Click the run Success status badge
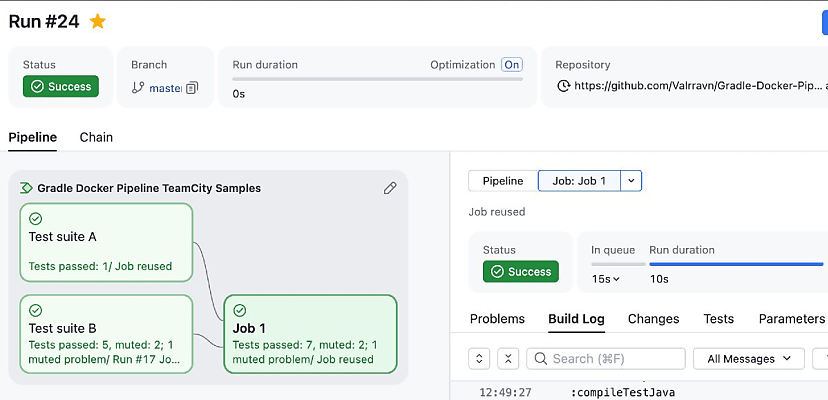Viewport: 828px width, 400px height. (61, 86)
